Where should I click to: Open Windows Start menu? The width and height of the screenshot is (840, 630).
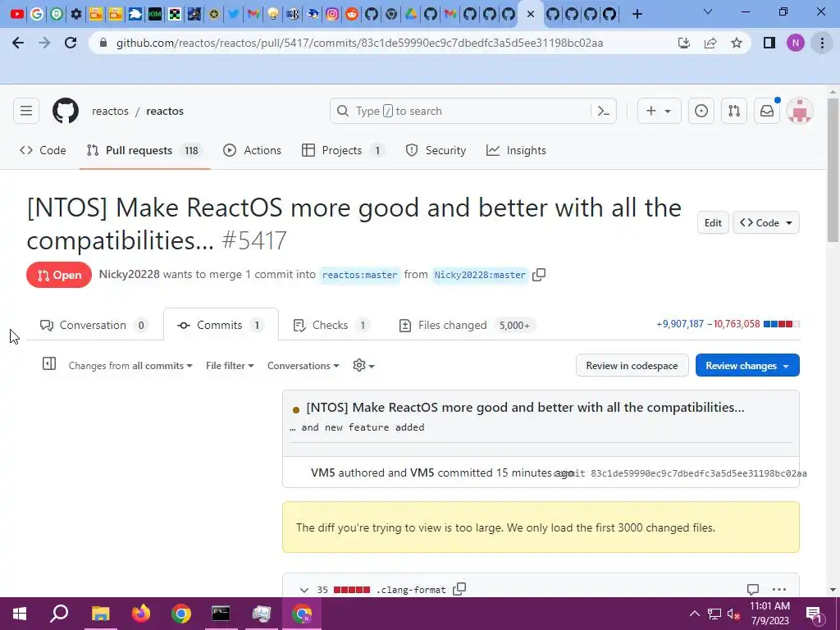[x=20, y=614]
